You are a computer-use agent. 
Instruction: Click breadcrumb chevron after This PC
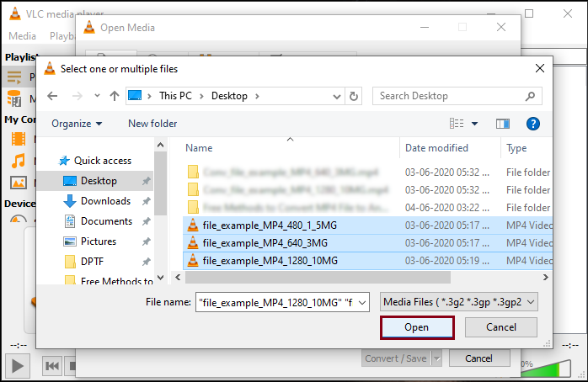201,96
